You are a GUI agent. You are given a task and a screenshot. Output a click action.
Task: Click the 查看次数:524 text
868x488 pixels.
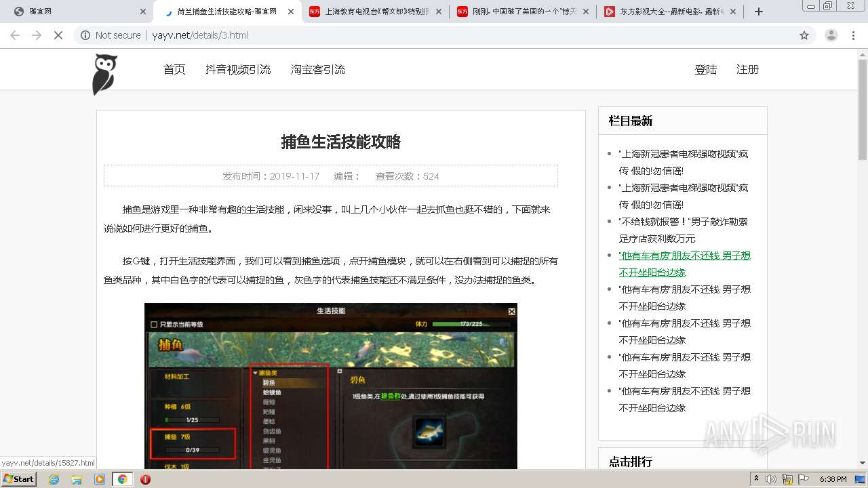click(407, 176)
